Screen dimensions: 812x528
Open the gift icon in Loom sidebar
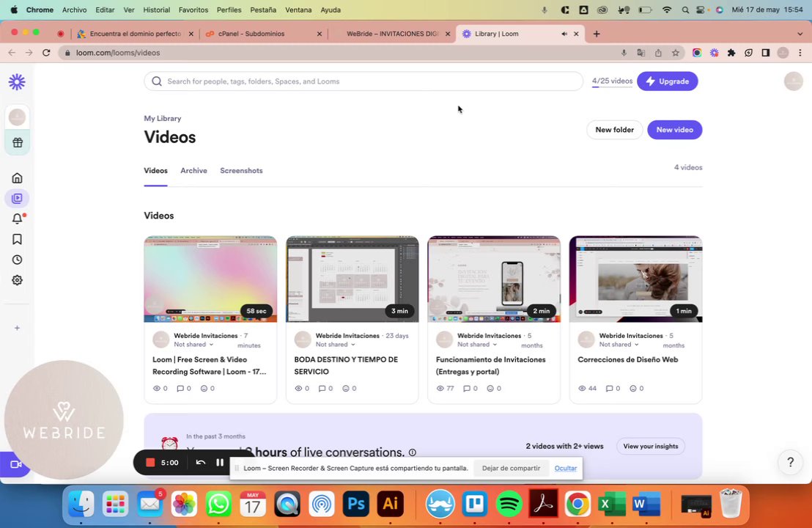tap(18, 142)
